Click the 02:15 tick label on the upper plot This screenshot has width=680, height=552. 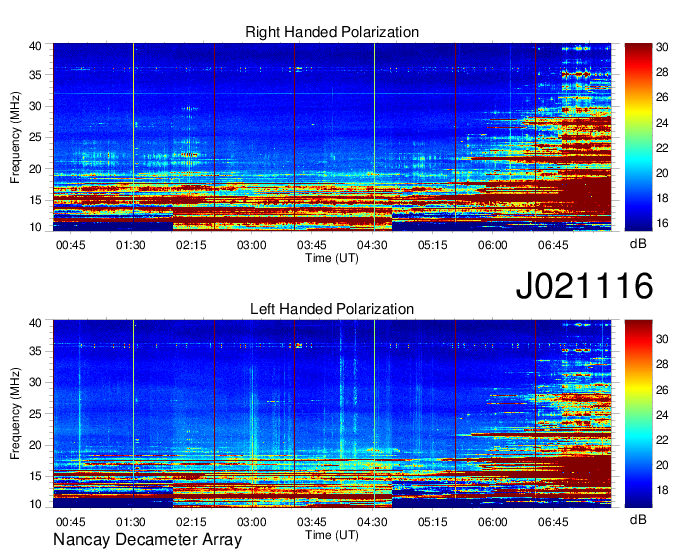[x=191, y=245]
